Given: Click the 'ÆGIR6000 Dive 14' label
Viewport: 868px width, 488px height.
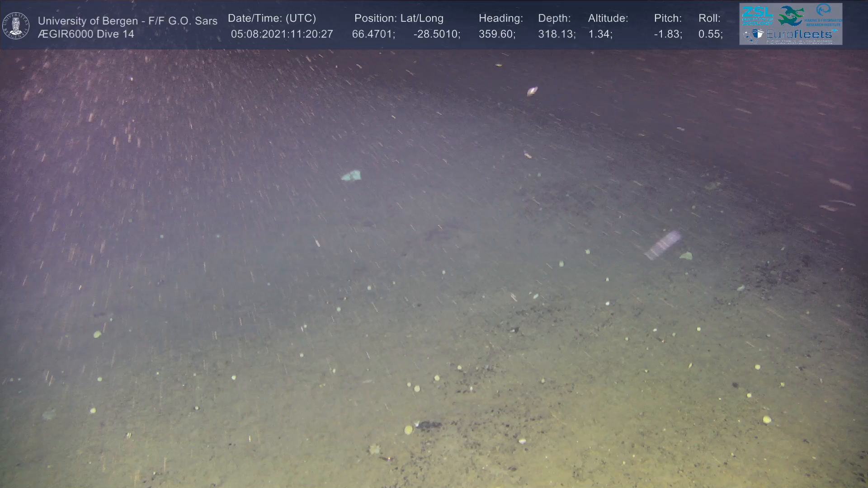Looking at the screenshot, I should [86, 34].
